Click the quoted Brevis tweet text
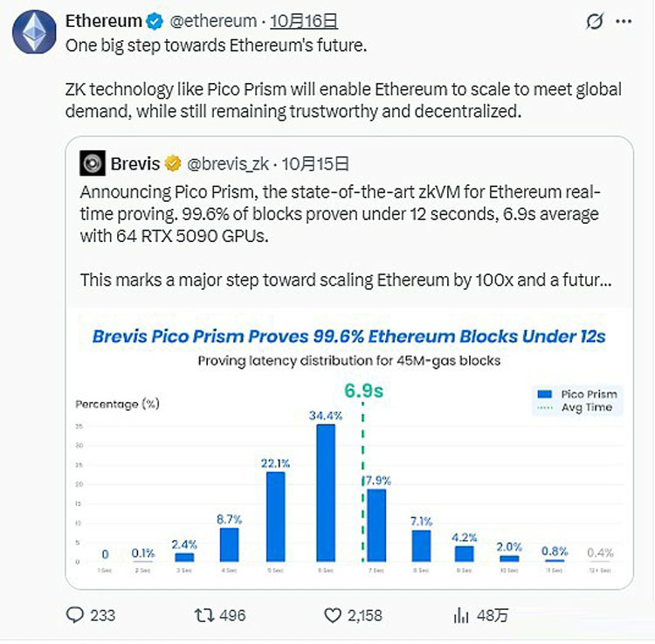 pos(340,214)
